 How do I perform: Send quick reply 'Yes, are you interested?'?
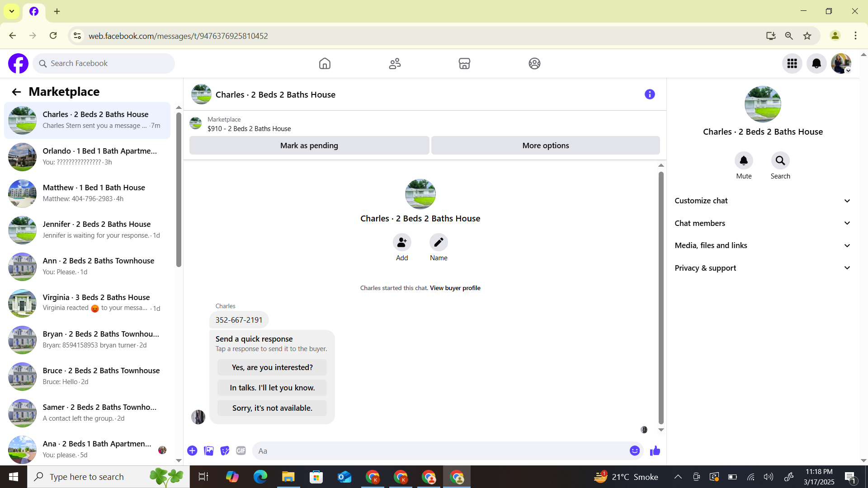272,367
